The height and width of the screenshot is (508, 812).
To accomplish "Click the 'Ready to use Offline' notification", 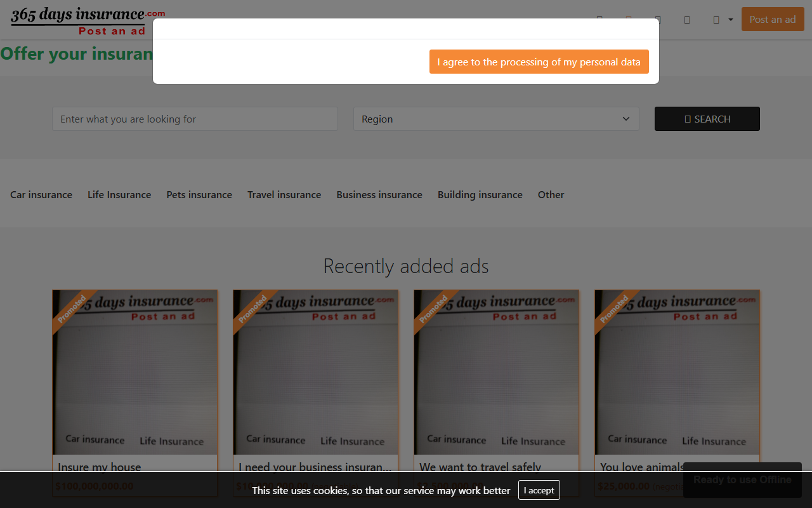I will click(742, 480).
